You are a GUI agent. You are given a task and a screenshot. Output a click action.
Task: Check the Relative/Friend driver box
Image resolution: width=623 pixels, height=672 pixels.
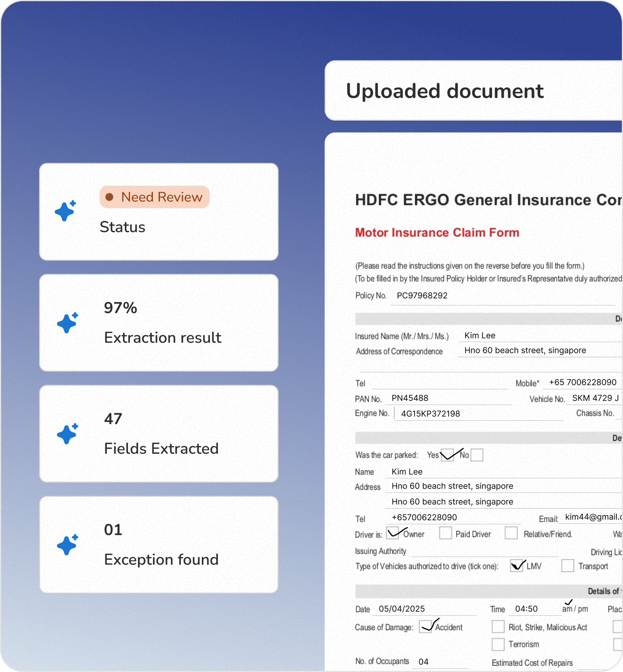point(511,533)
